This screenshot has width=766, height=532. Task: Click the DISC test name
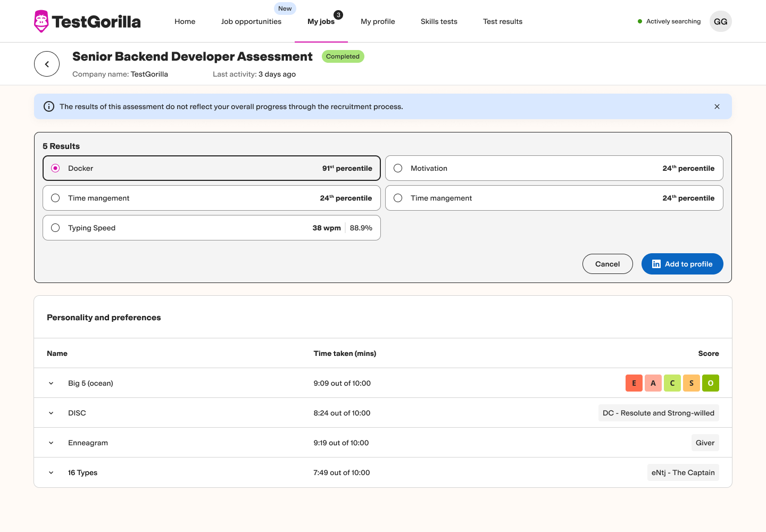(x=77, y=413)
